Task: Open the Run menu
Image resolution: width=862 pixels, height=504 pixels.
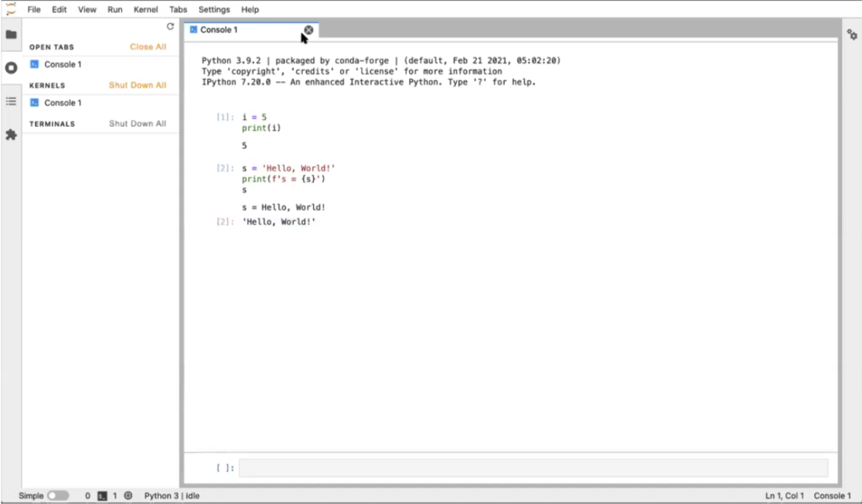Action: tap(115, 10)
